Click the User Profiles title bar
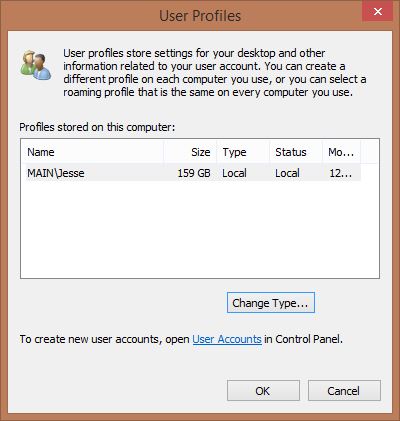This screenshot has height=421, width=400. 200,16
